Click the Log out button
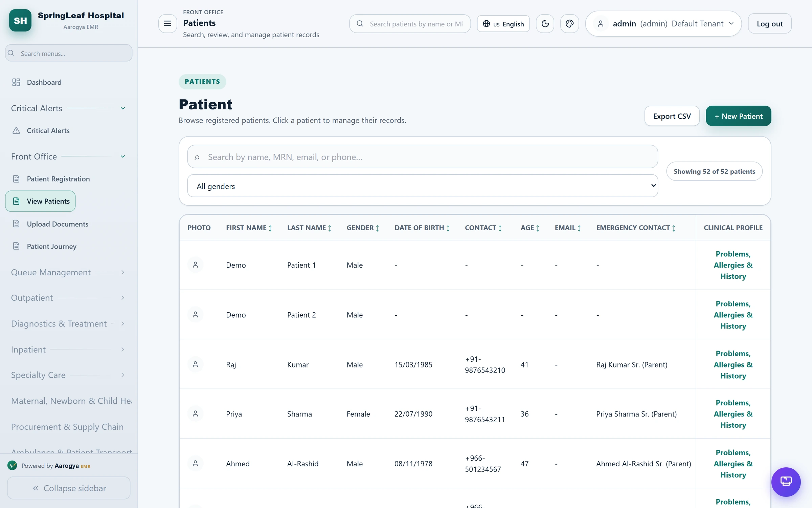 [770, 23]
